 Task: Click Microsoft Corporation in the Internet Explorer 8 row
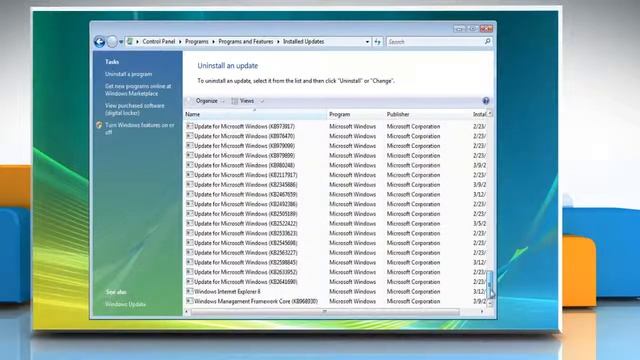pyautogui.click(x=413, y=291)
